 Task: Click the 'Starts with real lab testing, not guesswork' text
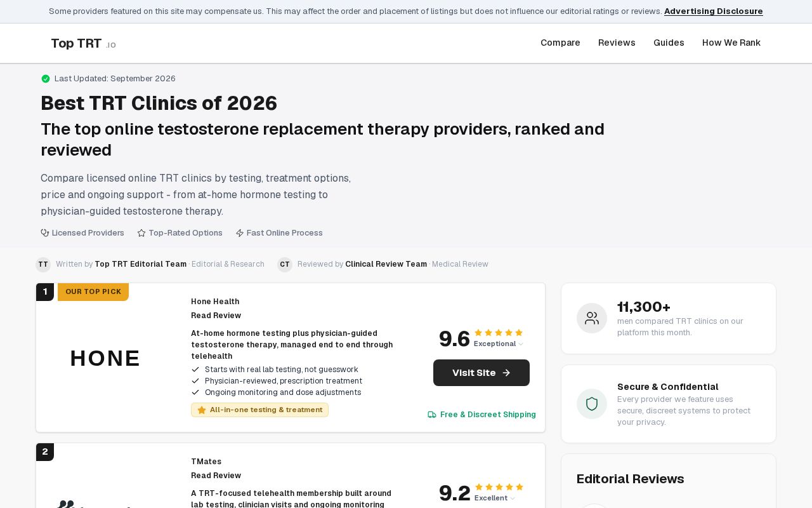[282, 370]
